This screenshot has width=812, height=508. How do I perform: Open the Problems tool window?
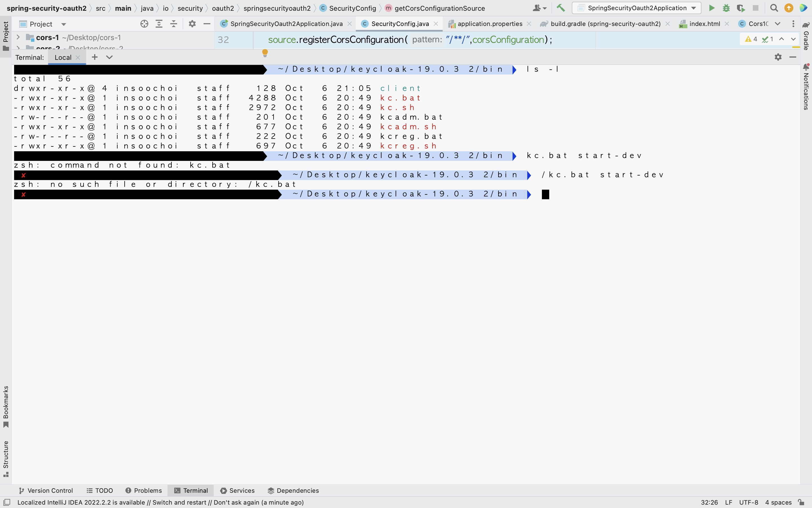(144, 491)
